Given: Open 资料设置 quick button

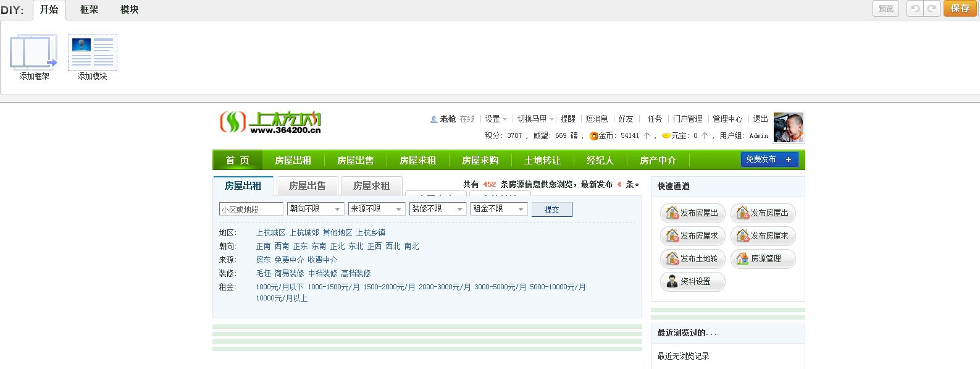Looking at the screenshot, I should [693, 282].
